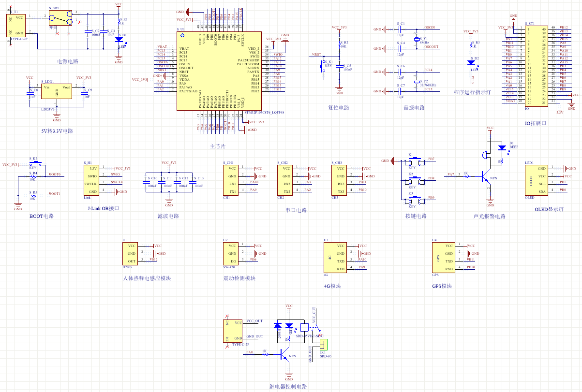Select the LED1 OLED display module

click(536, 180)
